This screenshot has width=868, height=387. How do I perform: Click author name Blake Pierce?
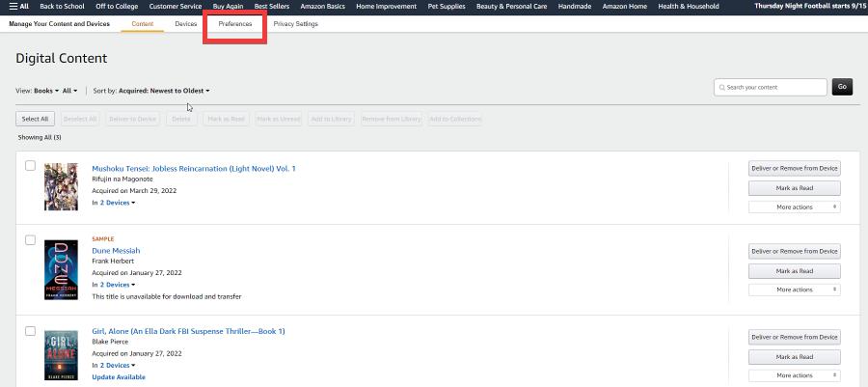pyautogui.click(x=110, y=343)
